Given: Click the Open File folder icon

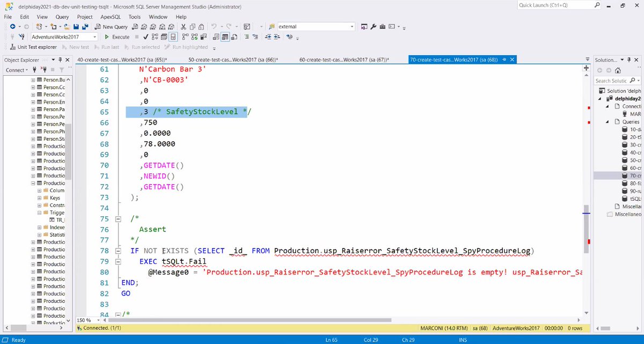Looking at the screenshot, I should click(x=67, y=26).
